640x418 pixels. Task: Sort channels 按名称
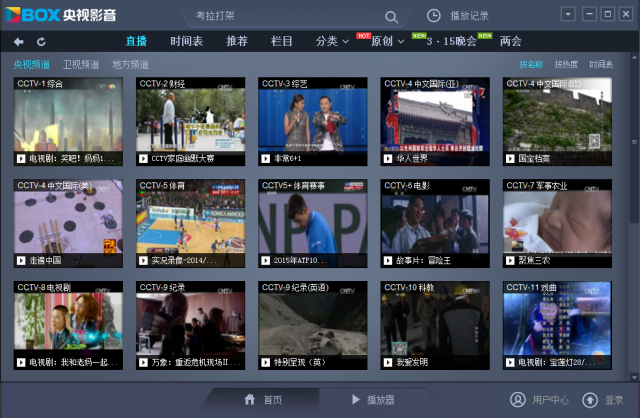point(531,64)
